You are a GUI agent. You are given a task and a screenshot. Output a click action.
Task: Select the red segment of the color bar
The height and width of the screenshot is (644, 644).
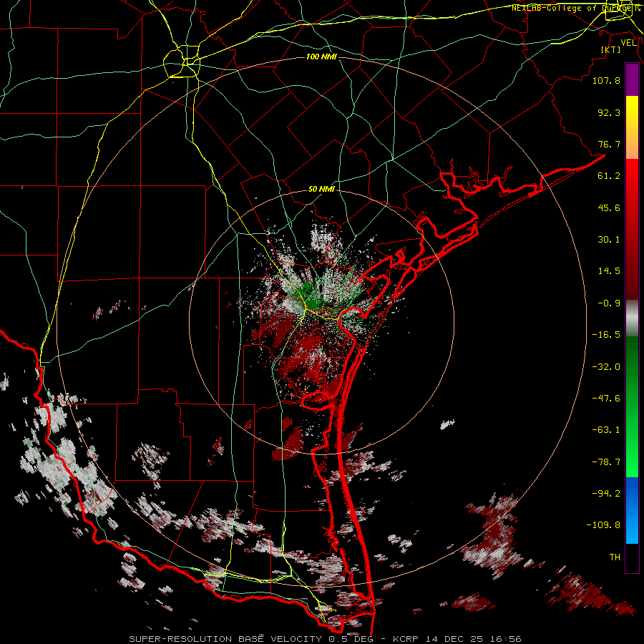[632, 229]
